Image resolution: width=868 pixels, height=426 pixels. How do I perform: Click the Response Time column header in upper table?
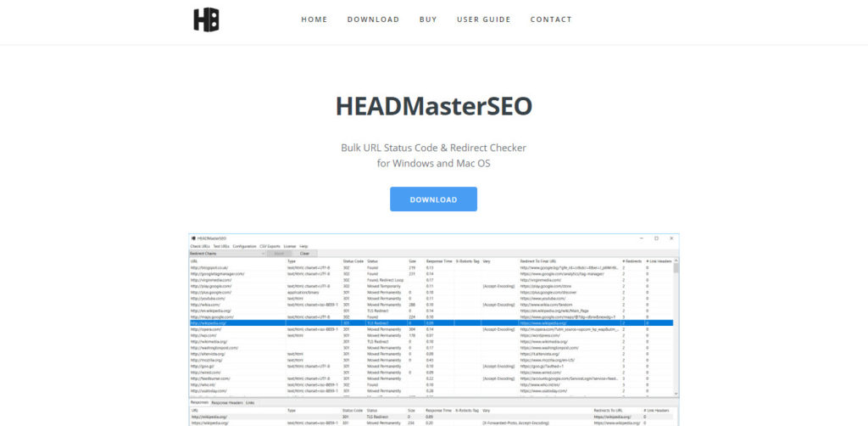click(x=439, y=261)
